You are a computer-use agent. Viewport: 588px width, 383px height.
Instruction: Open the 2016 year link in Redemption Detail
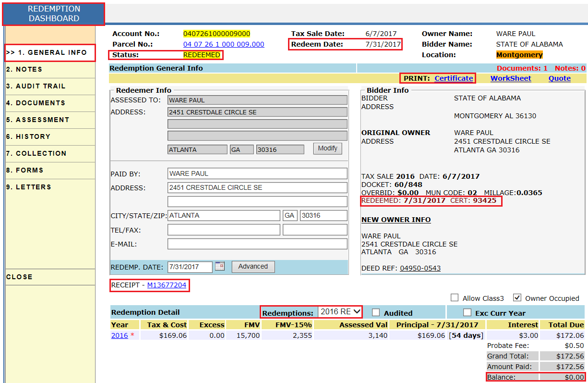(120, 335)
